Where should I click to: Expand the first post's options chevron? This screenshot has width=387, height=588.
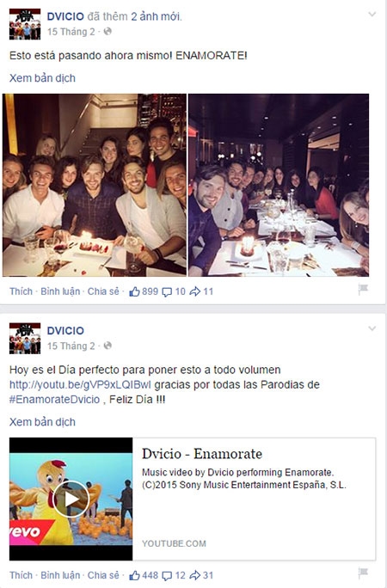[x=372, y=15]
